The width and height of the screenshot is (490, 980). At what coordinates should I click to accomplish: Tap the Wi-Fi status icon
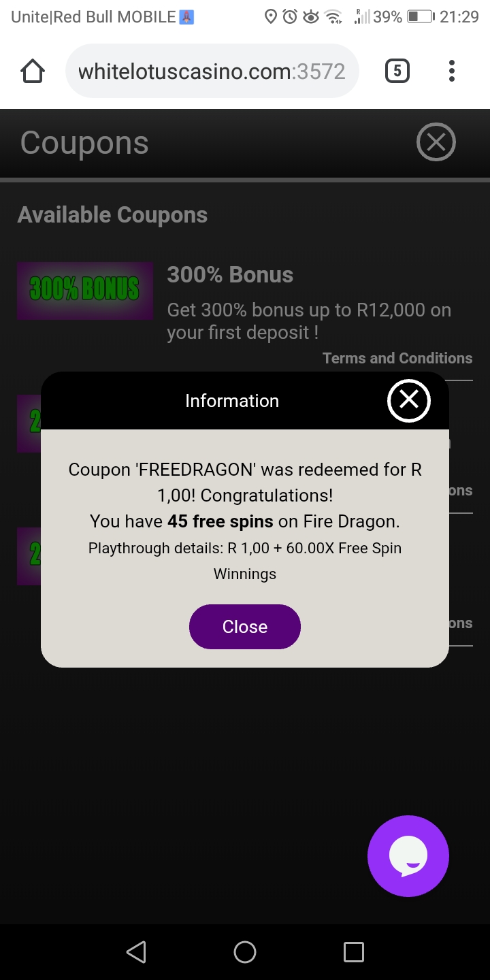(x=333, y=17)
